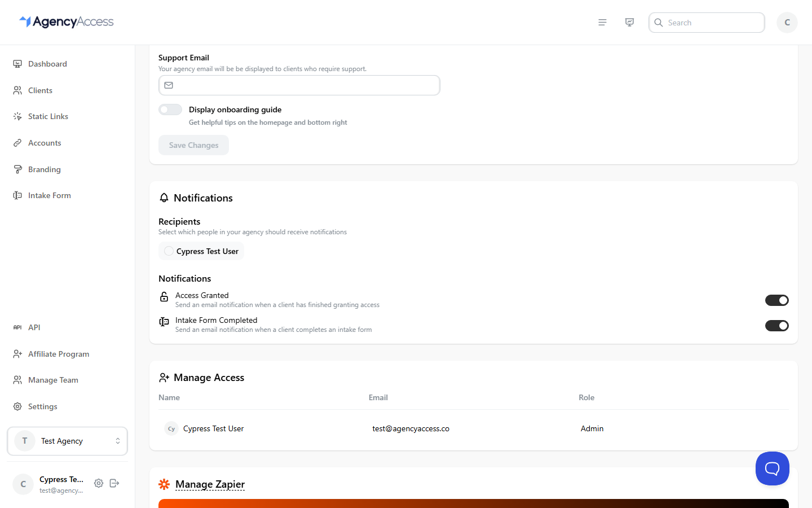Viewport: 812px width, 508px height.
Task: Click the Manage Access user-plus icon
Action: pyautogui.click(x=164, y=377)
